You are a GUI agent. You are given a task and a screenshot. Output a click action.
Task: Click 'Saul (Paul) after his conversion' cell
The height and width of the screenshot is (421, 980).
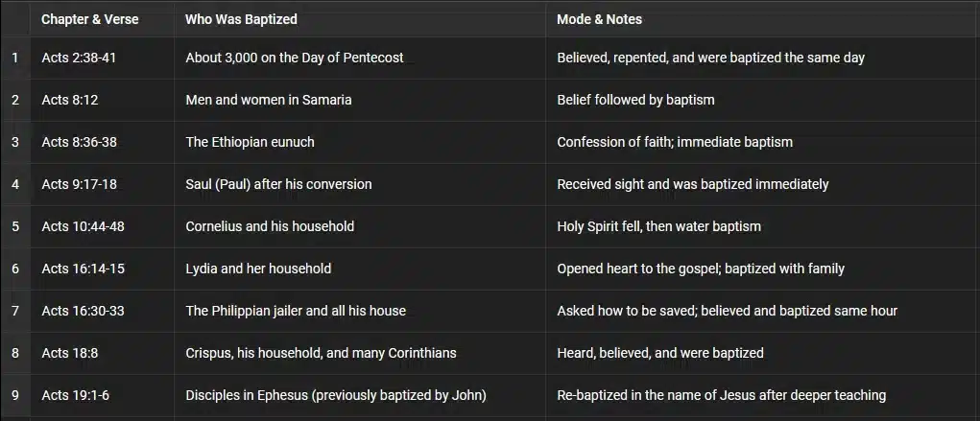pyautogui.click(x=278, y=184)
